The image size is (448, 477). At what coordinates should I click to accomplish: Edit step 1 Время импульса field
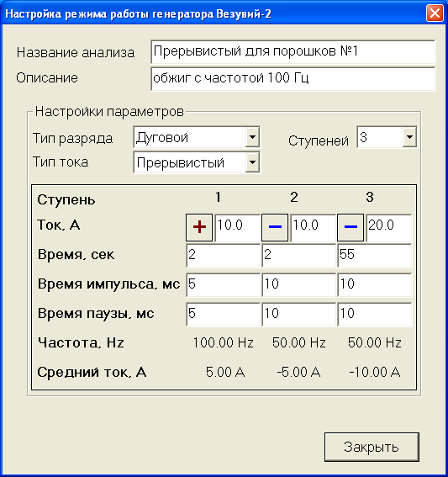pos(223,284)
